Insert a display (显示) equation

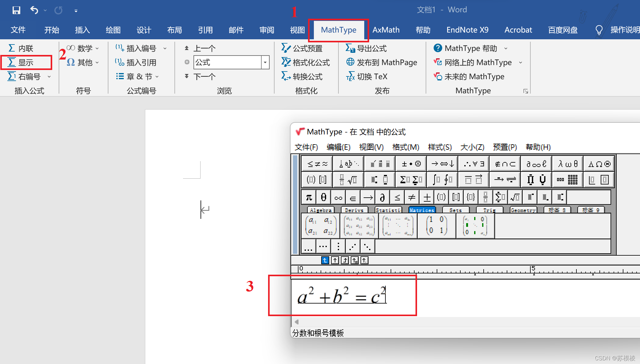click(21, 62)
